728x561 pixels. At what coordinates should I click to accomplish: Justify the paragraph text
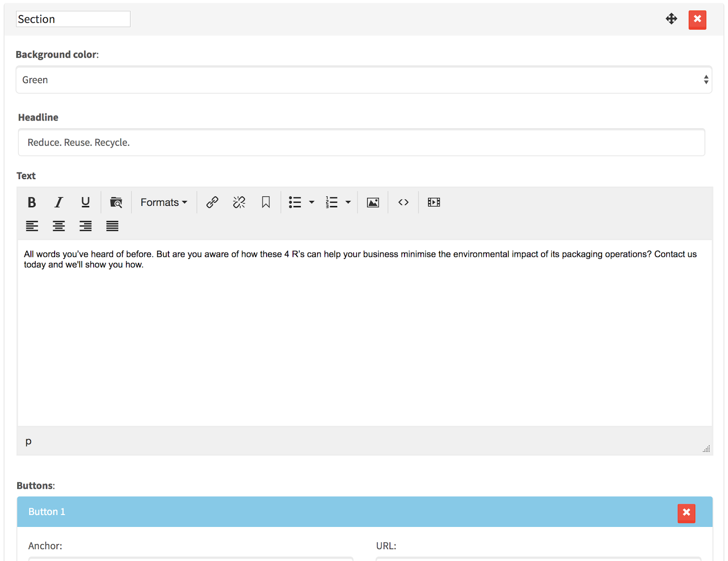point(112,226)
